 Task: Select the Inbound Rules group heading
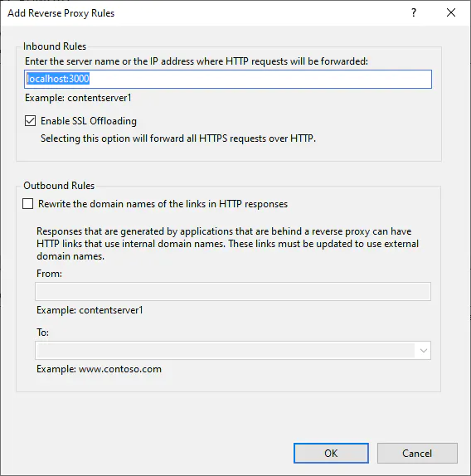click(55, 46)
